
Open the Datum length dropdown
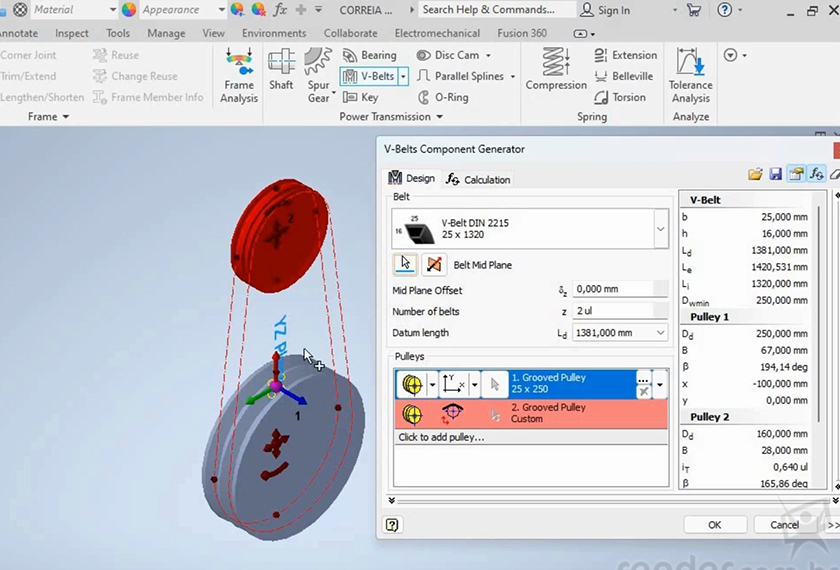click(x=660, y=333)
